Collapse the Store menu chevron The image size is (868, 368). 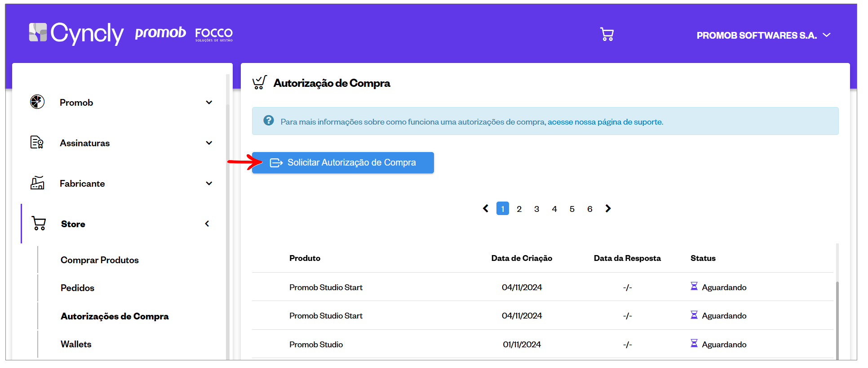207,224
